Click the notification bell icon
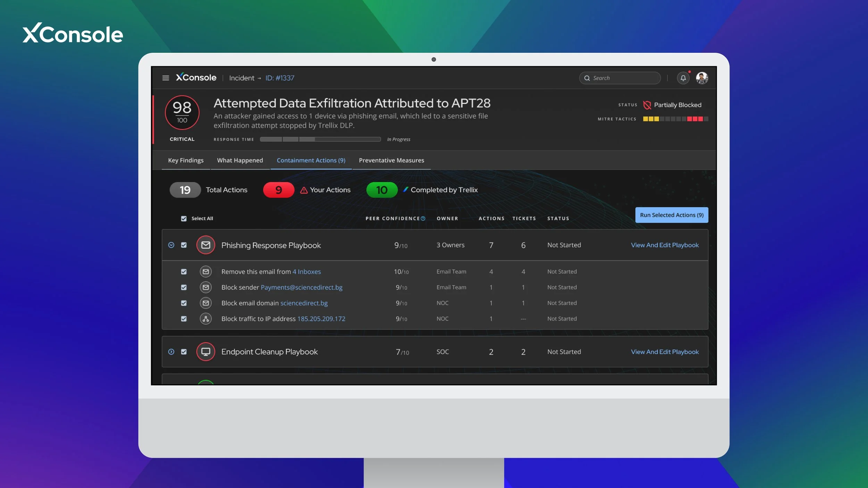Image resolution: width=868 pixels, height=488 pixels. [x=683, y=78]
